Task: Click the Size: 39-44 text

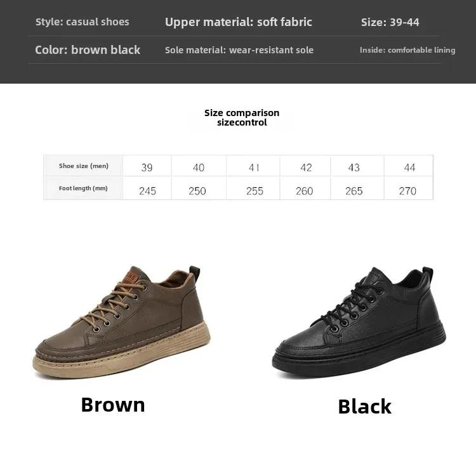Action: [390, 22]
